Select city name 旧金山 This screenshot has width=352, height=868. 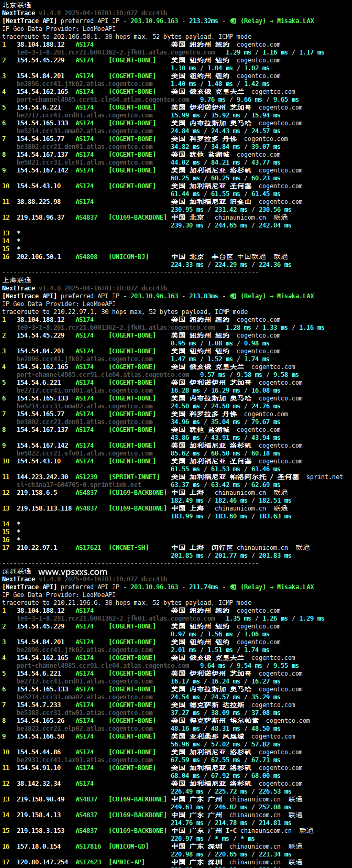[240, 202]
